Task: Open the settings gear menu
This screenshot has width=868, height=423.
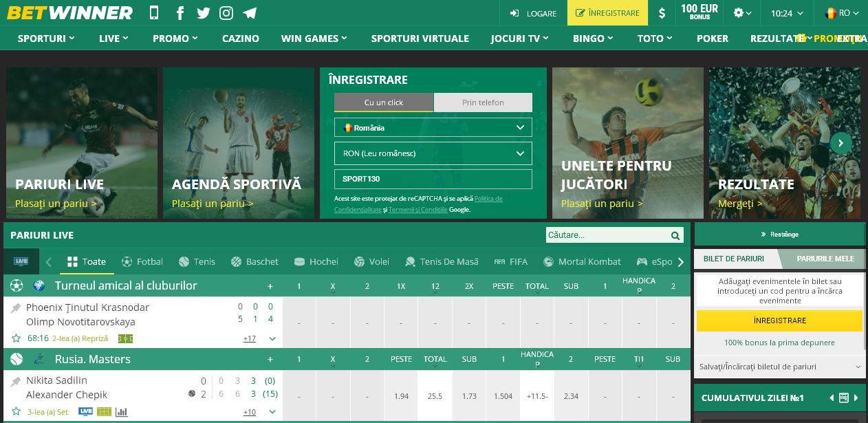Action: pos(742,13)
